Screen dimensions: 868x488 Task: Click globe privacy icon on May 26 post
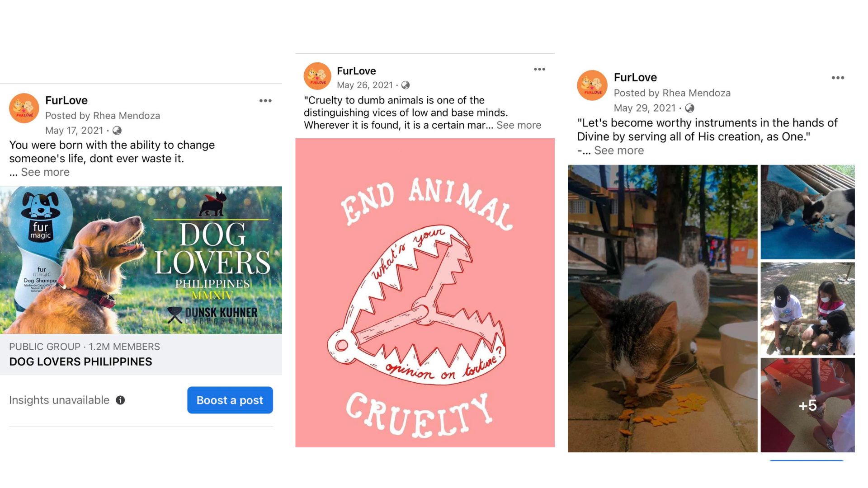pos(406,85)
